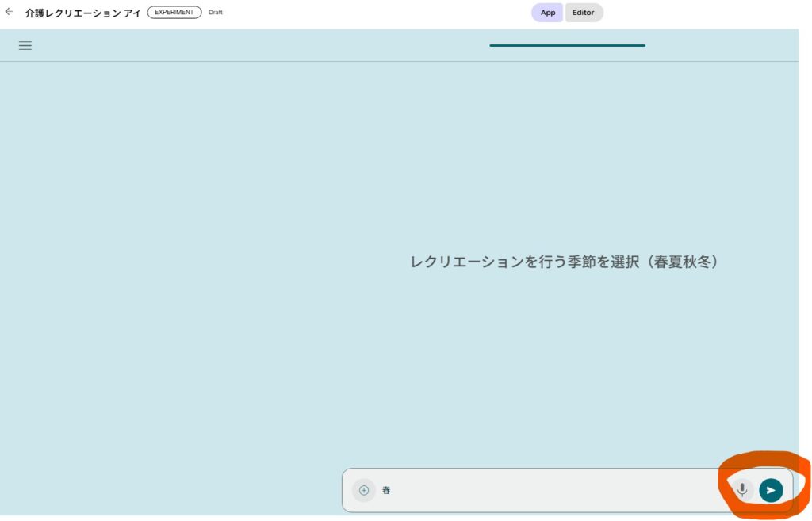Click the app title 介護レクリエーション アイ
Screen dimensions: 812x521
[82, 13]
